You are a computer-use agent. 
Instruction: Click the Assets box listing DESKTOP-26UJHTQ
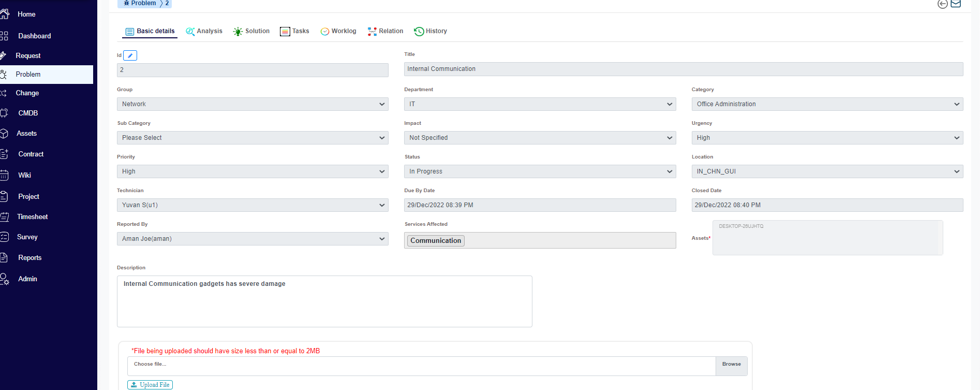(827, 238)
